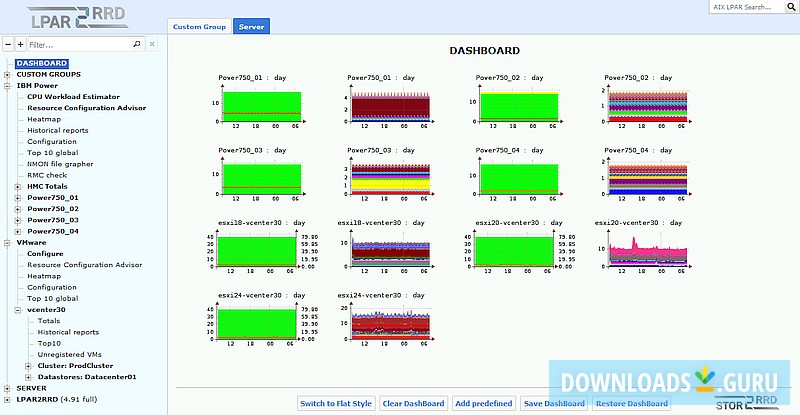Click Save DashBoard button
800x415 pixels.
(554, 403)
